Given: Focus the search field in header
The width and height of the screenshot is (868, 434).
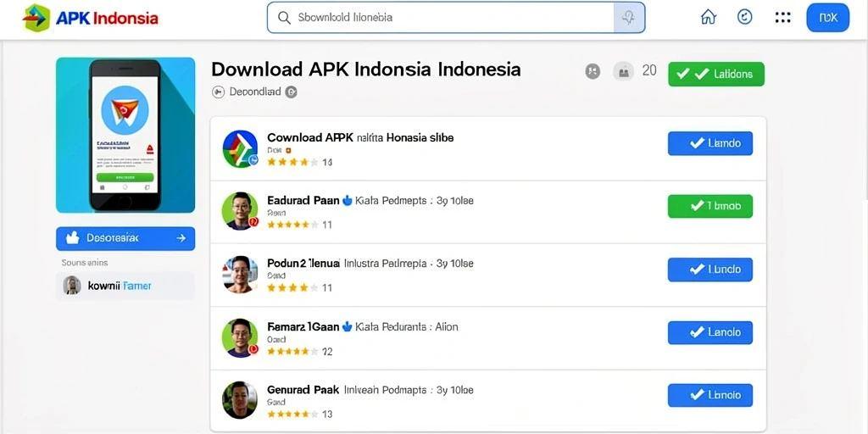Looking at the screenshot, I should tap(455, 18).
